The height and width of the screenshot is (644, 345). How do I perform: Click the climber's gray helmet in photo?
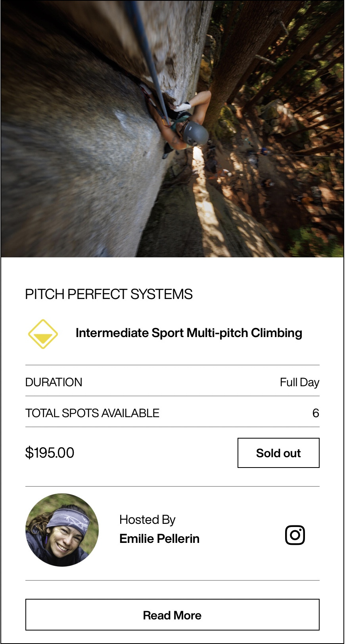click(195, 134)
